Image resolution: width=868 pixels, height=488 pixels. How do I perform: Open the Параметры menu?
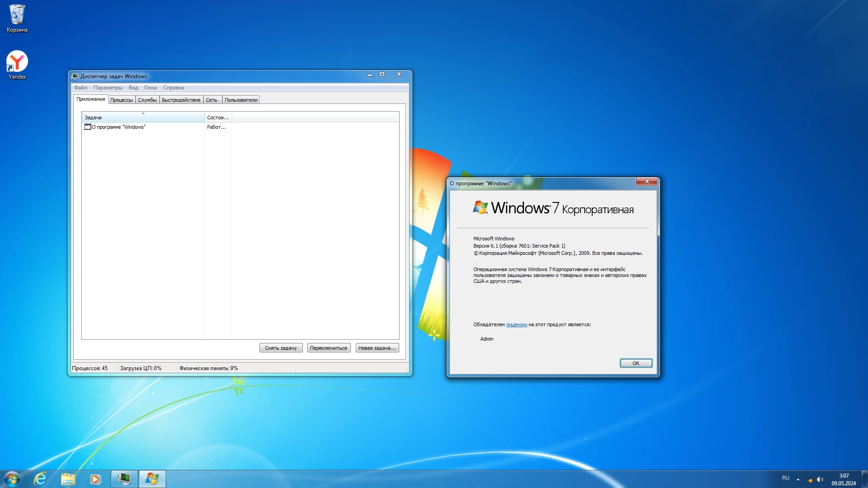[108, 88]
